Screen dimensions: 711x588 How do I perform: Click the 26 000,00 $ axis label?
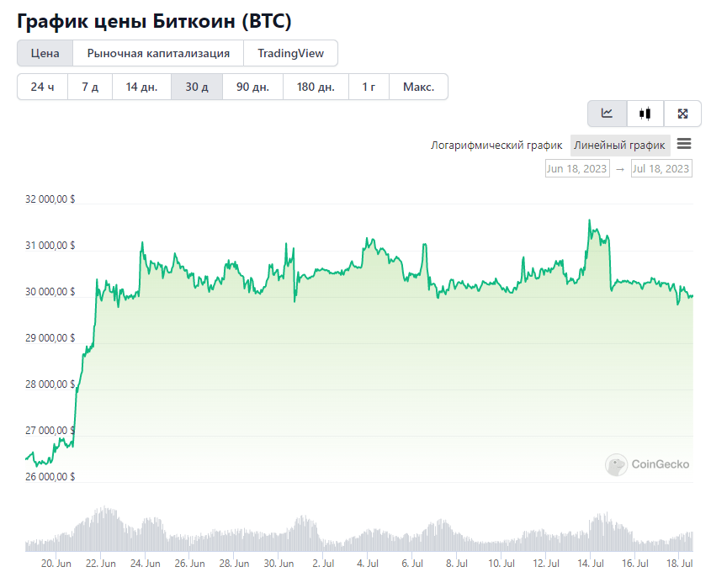point(50,476)
